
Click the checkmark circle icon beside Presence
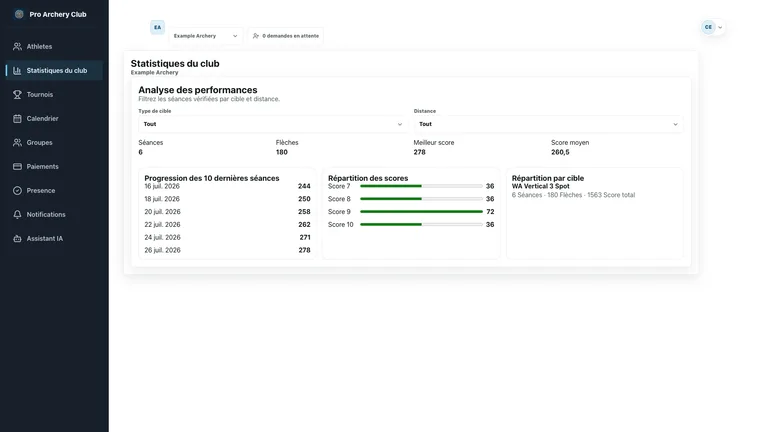pyautogui.click(x=17, y=191)
